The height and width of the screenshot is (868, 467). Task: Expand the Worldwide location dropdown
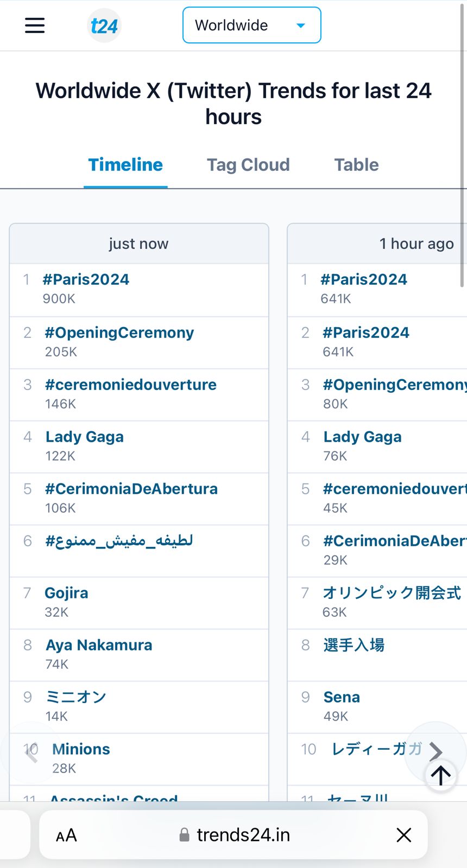point(251,25)
